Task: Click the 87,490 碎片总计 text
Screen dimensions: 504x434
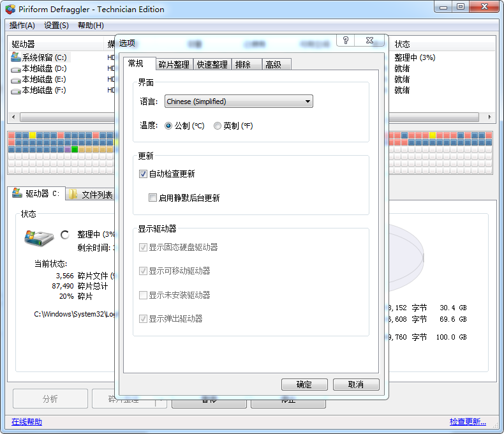Action: click(x=80, y=286)
